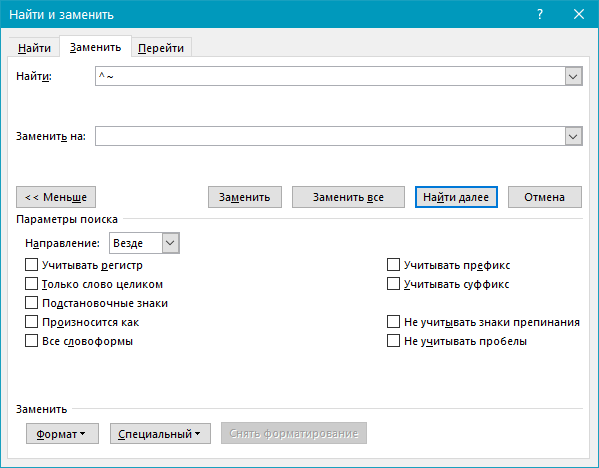Viewport: 599px width, 468px height.
Task: Expand the Найти field history dropdown
Action: coord(573,76)
